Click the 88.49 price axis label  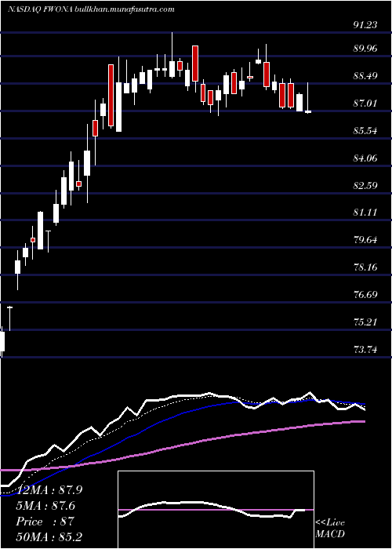point(365,76)
